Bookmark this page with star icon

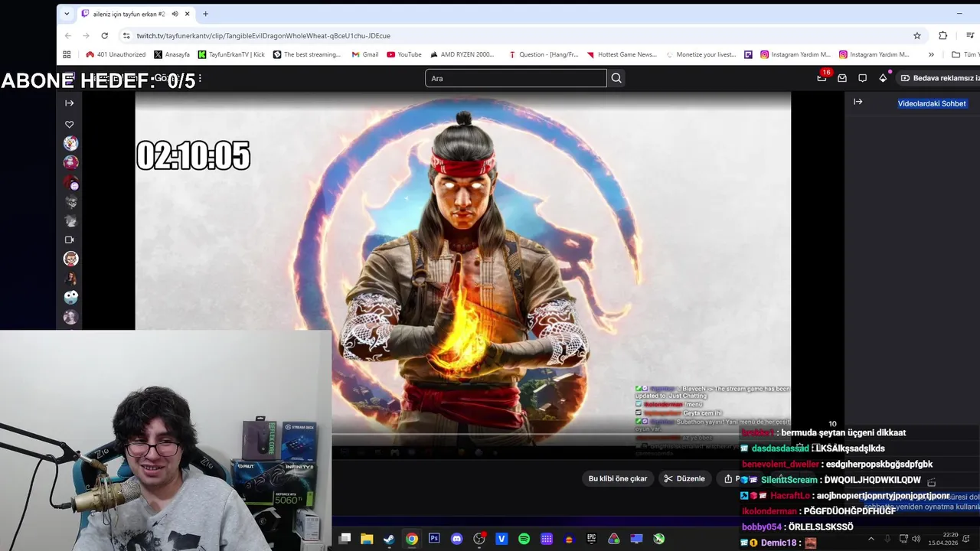[917, 35]
